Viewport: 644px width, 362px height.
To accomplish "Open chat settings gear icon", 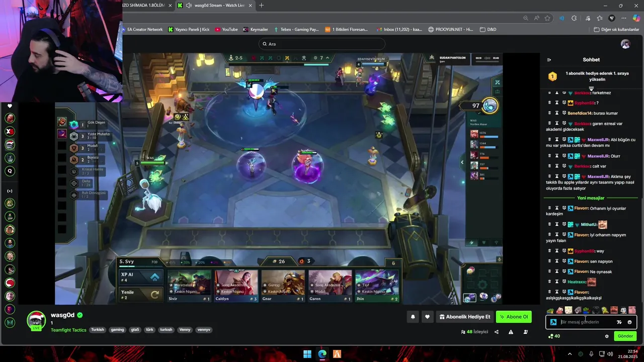I will [607, 336].
